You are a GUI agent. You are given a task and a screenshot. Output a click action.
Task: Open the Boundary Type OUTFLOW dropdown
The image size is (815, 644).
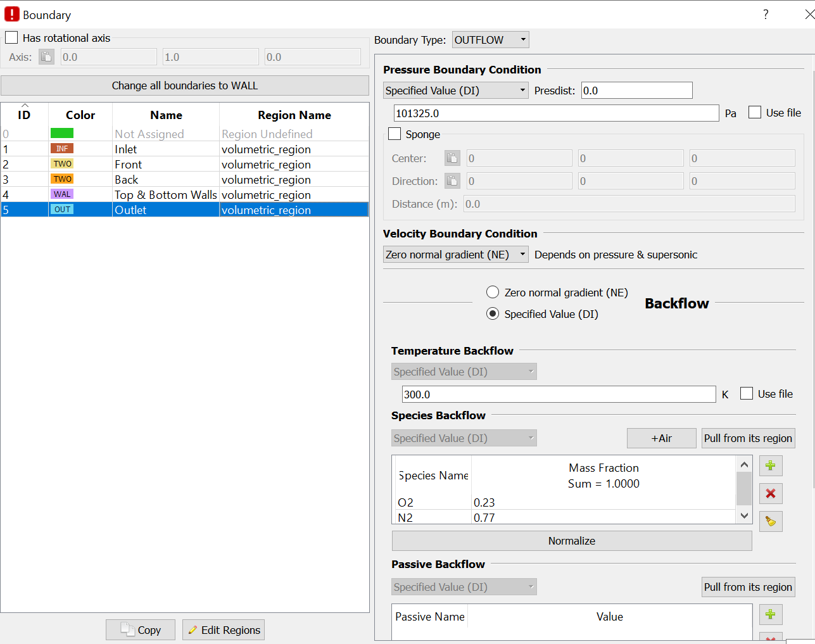click(x=491, y=40)
